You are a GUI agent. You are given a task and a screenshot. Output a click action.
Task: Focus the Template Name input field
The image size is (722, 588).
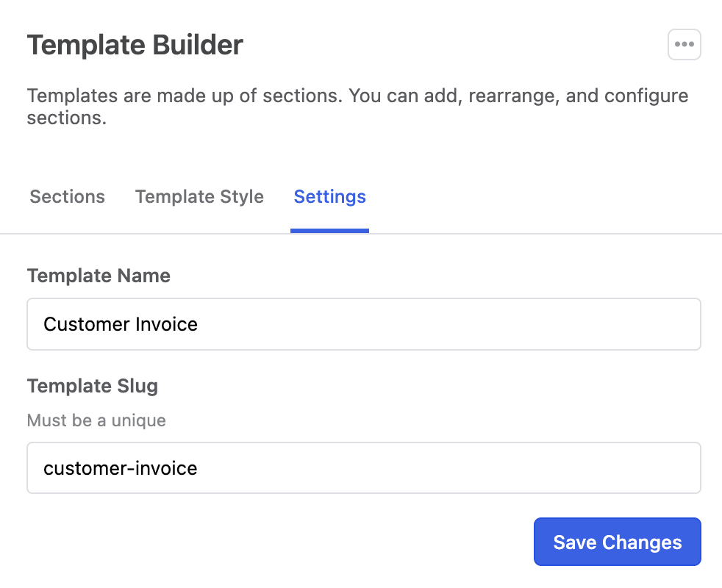pos(363,324)
